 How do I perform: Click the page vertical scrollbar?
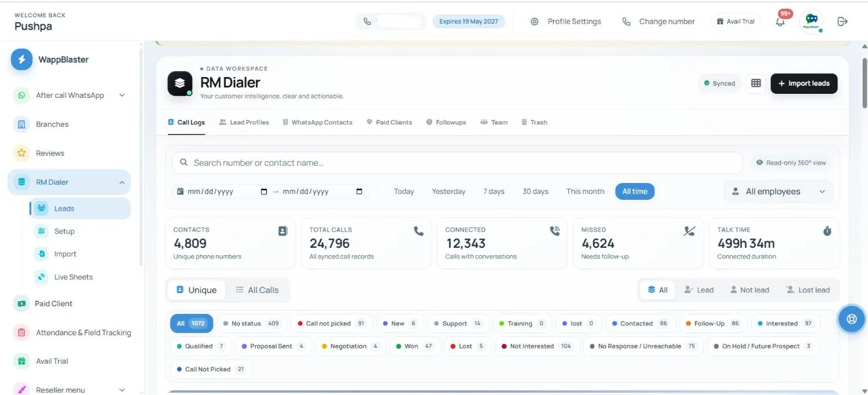click(865, 82)
